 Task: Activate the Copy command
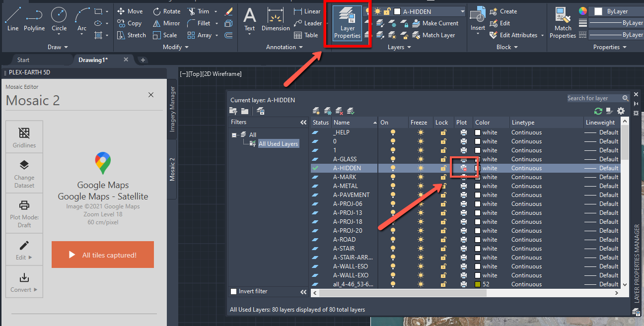[x=130, y=23]
